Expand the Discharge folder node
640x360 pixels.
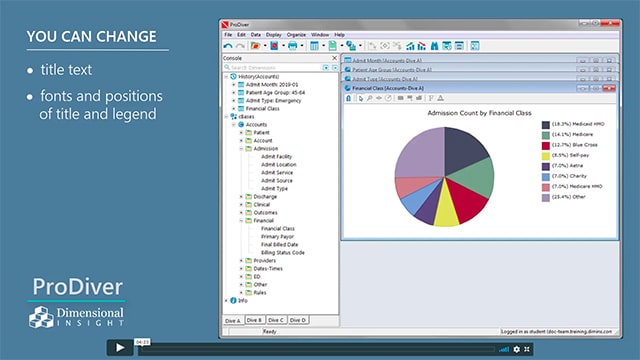241,197
